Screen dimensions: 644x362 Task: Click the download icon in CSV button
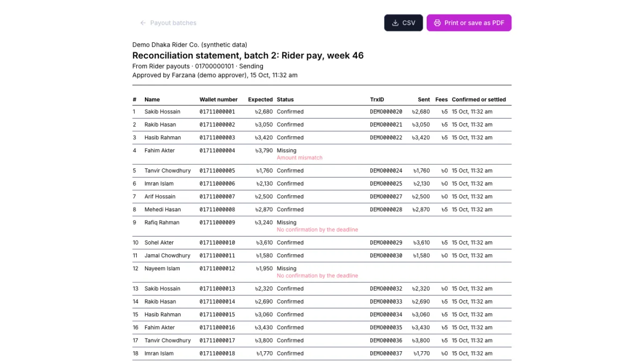(x=396, y=23)
